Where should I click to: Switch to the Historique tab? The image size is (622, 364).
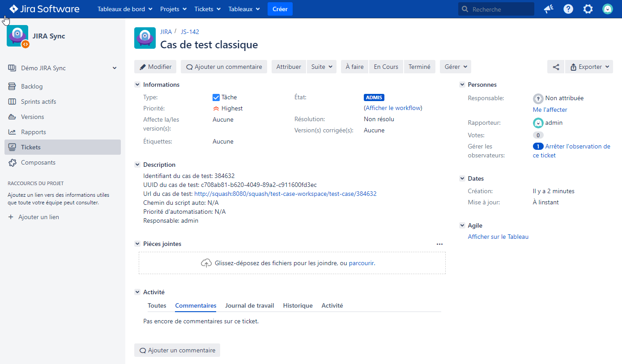[298, 305]
